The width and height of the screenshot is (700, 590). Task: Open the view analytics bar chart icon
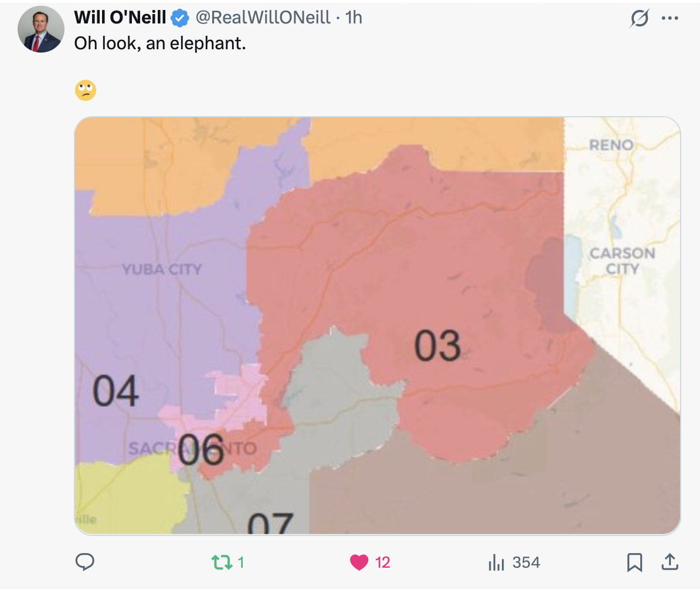[x=497, y=563]
